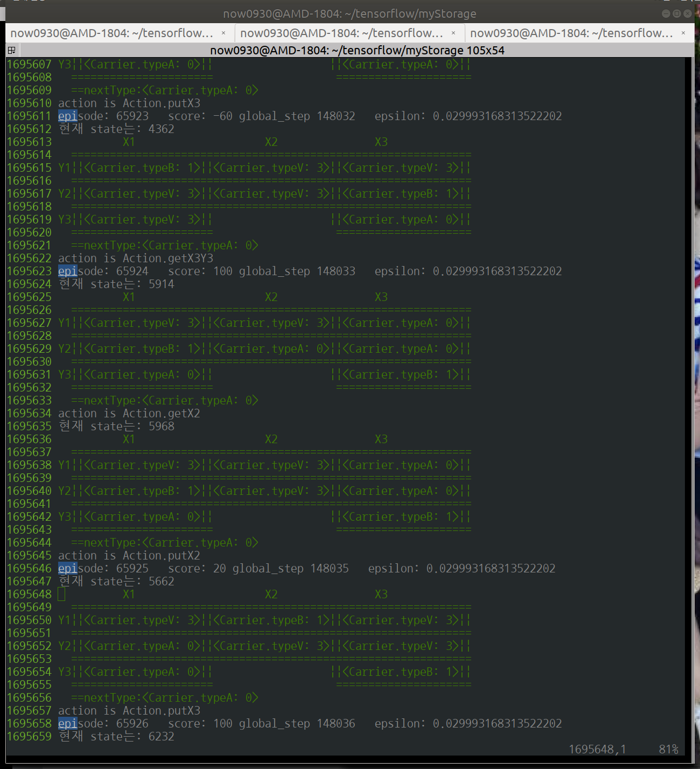This screenshot has width=700, height=769.
Task: Click the 'action is Action.getX3Y3' line
Action: pyautogui.click(x=135, y=258)
